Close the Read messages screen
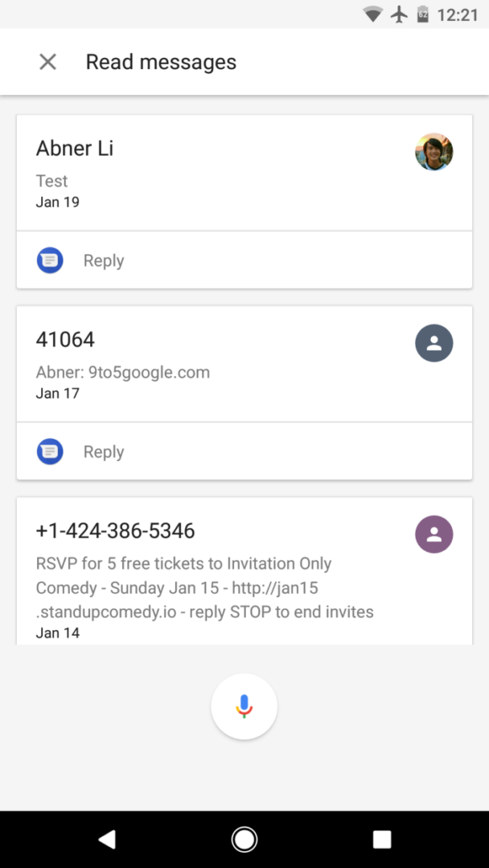 pos(47,62)
